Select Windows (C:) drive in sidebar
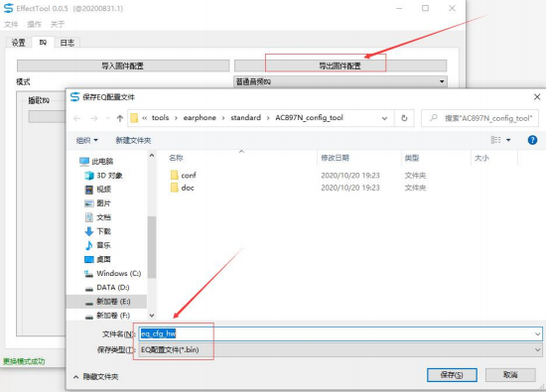The height and width of the screenshot is (392, 546). (x=113, y=273)
